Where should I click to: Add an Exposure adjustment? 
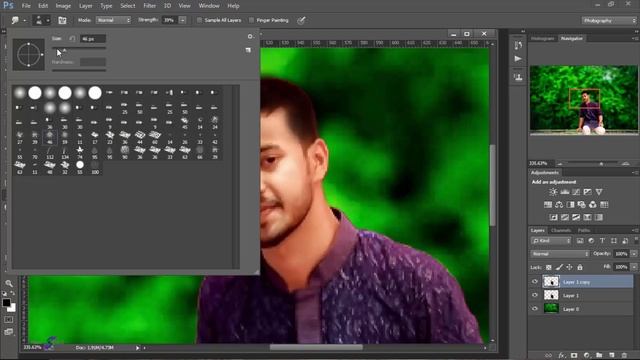(587, 192)
